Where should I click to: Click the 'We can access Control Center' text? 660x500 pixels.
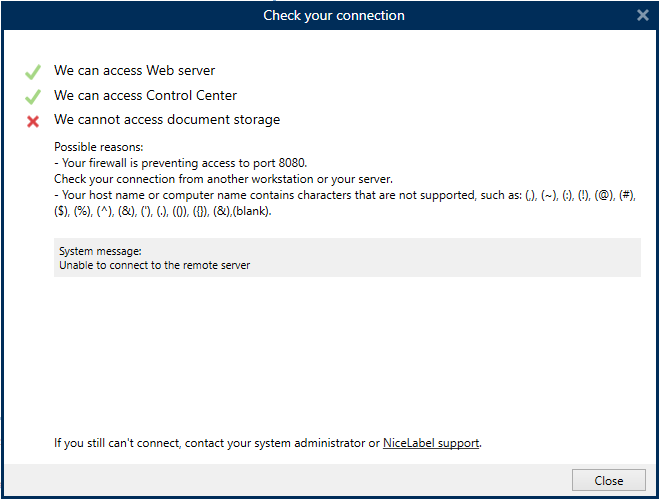pos(145,96)
